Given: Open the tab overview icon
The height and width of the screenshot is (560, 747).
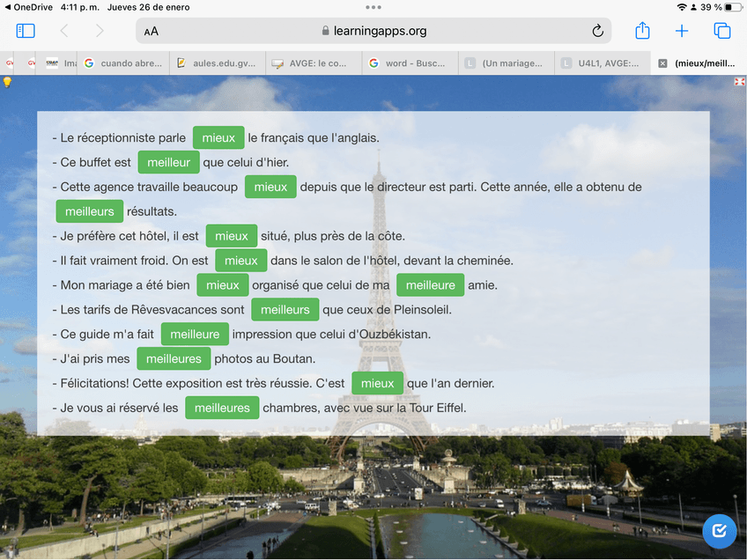Looking at the screenshot, I should (722, 31).
